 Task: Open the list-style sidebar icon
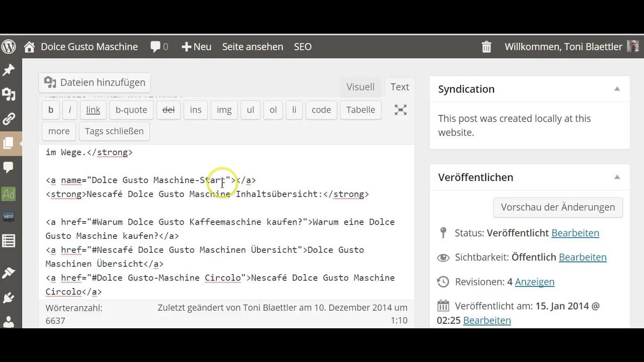(x=9, y=241)
